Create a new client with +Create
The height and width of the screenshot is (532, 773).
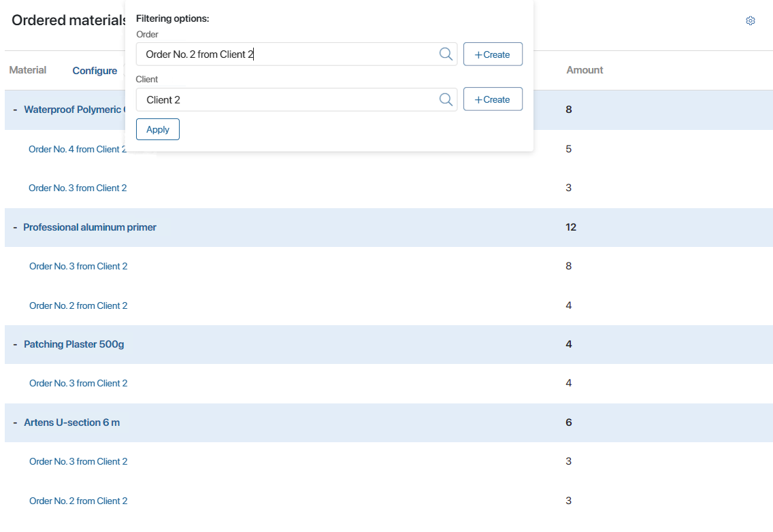tap(493, 99)
